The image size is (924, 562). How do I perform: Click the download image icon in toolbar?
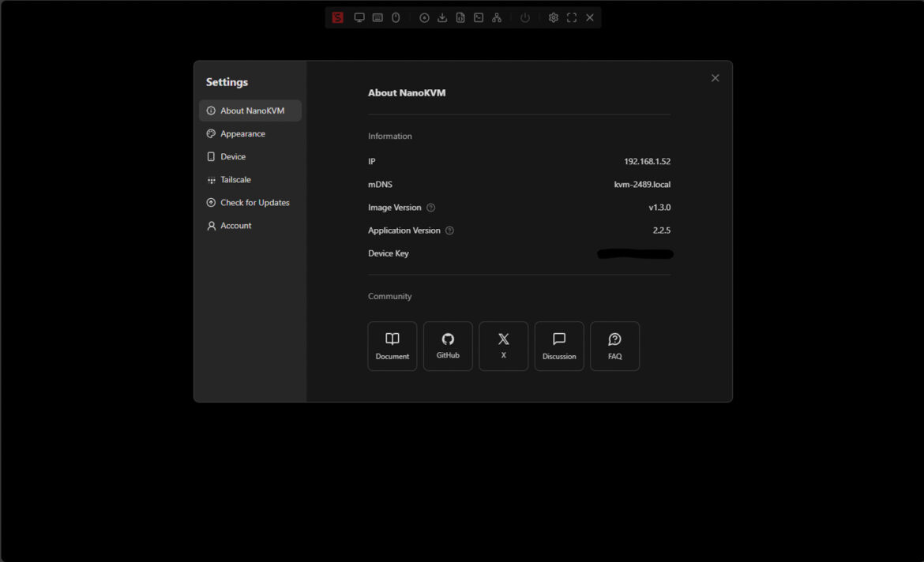coord(442,17)
